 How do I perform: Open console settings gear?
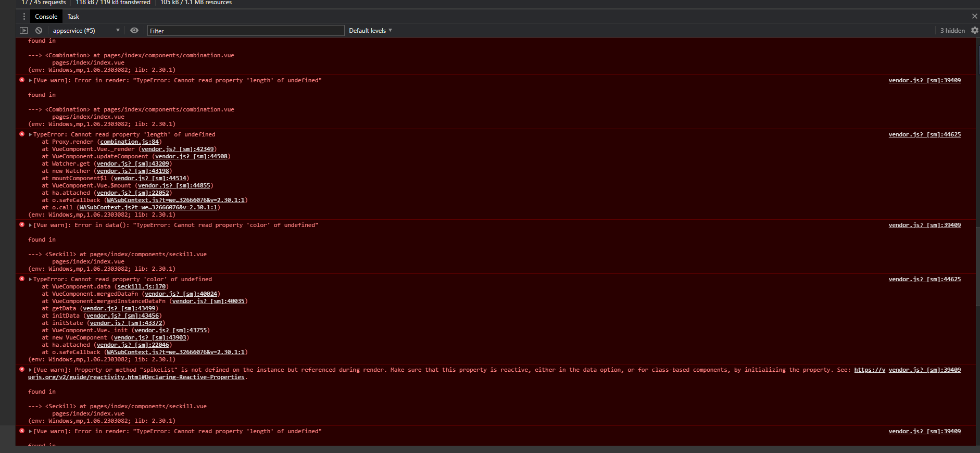pos(974,31)
